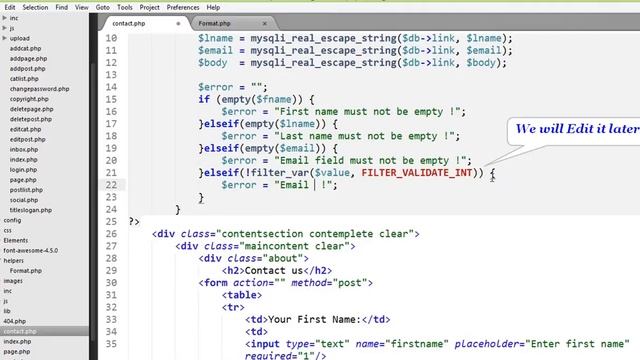The image size is (640, 360).
Task: Open deletepost.php in the sidebar
Action: click(x=31, y=119)
